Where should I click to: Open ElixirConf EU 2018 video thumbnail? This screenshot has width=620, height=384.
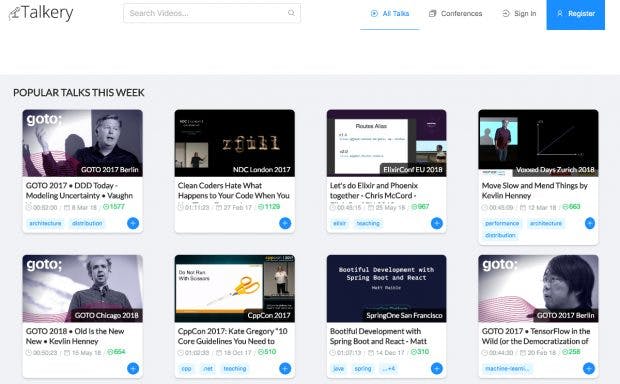coord(386,143)
